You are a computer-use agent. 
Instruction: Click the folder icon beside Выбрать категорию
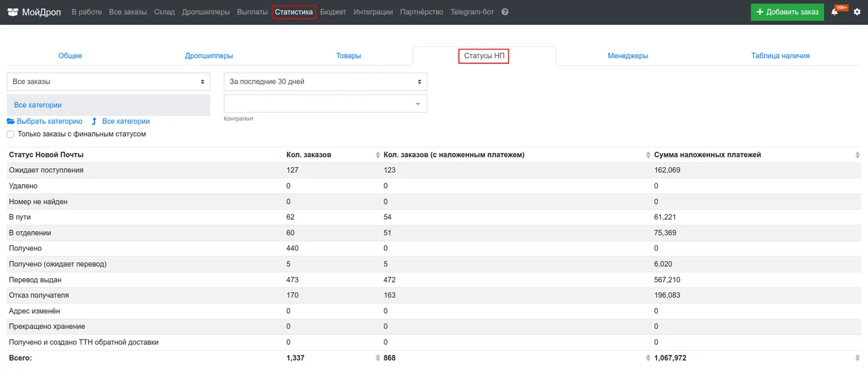tap(11, 121)
